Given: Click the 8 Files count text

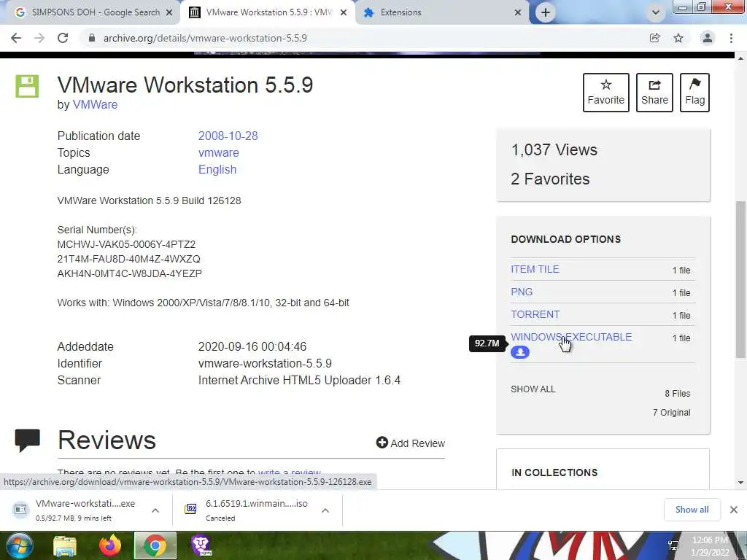Looking at the screenshot, I should click(678, 393).
